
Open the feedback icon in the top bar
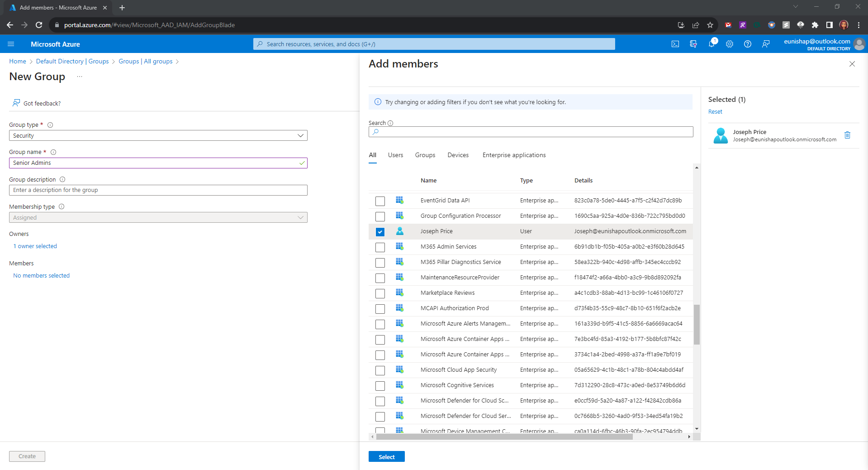click(x=765, y=44)
